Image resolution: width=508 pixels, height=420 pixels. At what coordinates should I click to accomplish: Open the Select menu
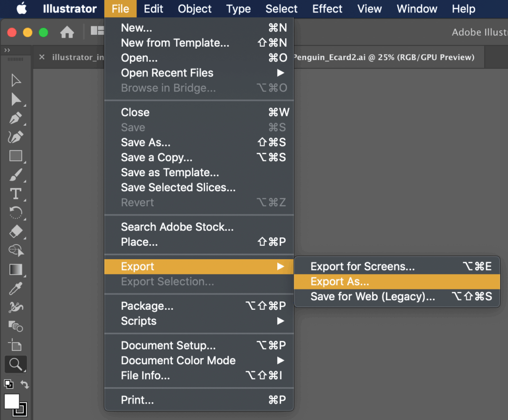[281, 9]
